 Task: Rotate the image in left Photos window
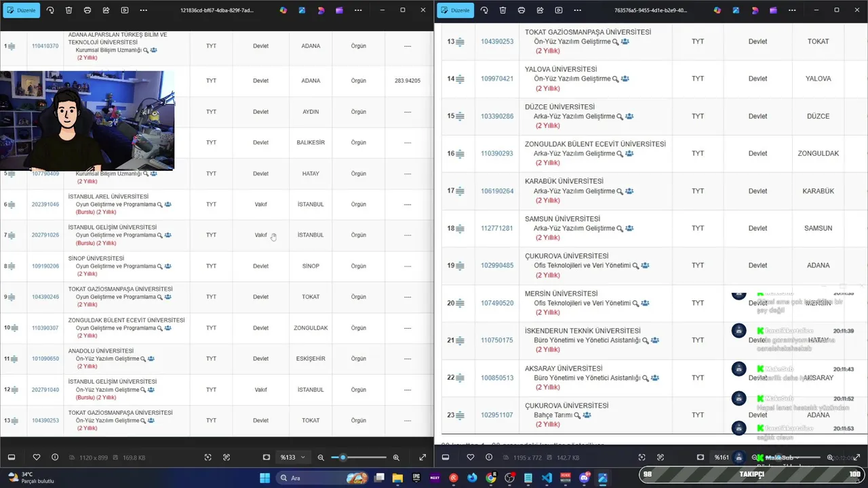[x=50, y=10]
